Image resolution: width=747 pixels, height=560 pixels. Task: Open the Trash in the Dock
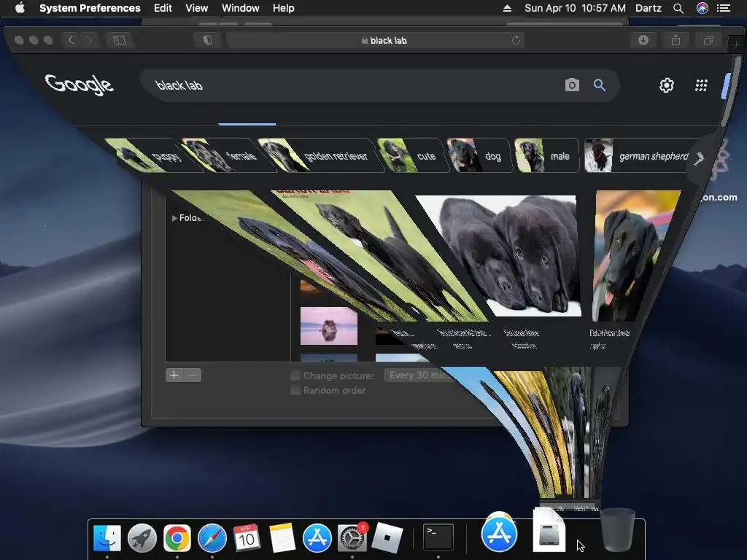point(617,529)
